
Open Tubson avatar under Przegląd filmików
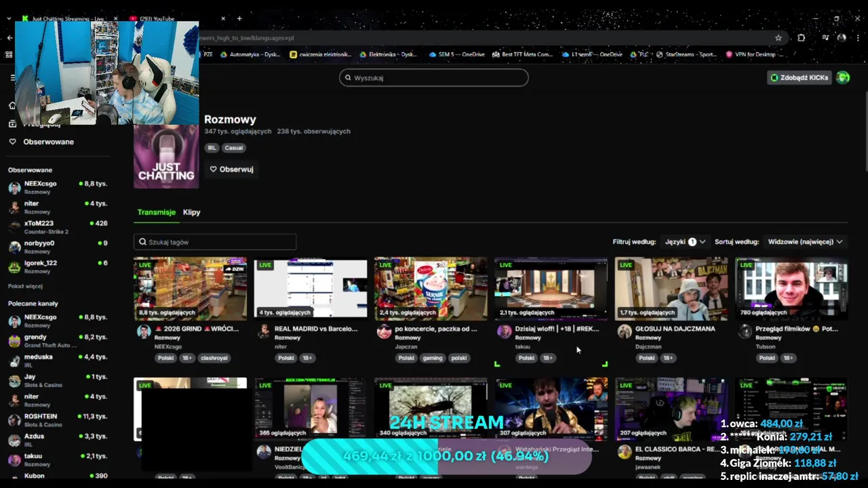745,331
